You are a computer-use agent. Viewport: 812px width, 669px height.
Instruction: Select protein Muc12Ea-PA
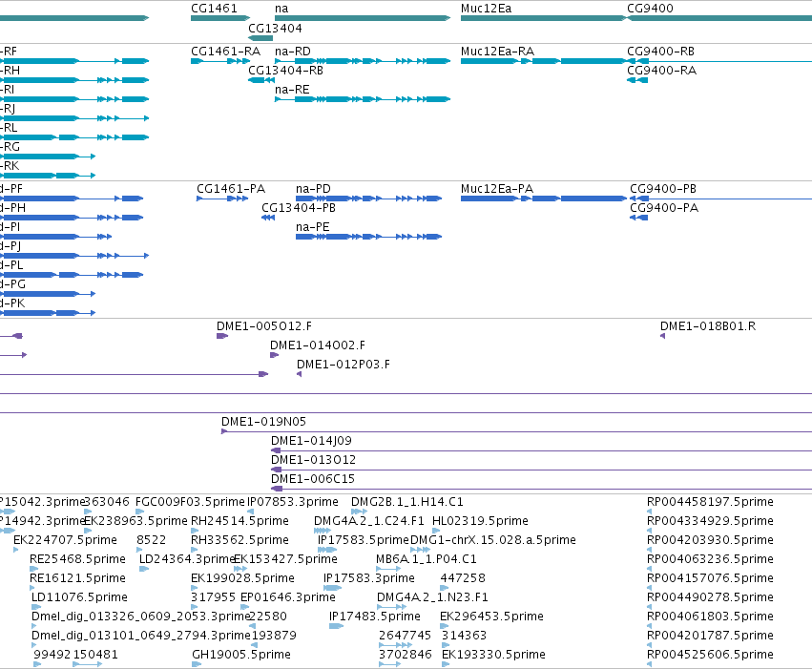coord(496,188)
